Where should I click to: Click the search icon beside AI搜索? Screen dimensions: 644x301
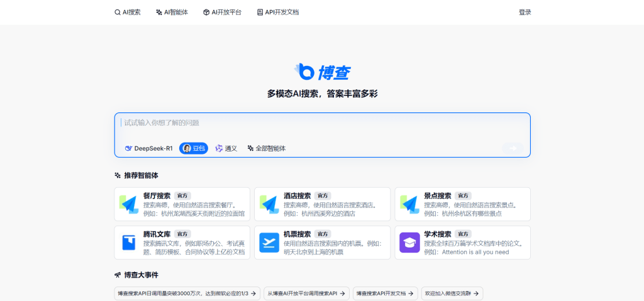pos(118,13)
